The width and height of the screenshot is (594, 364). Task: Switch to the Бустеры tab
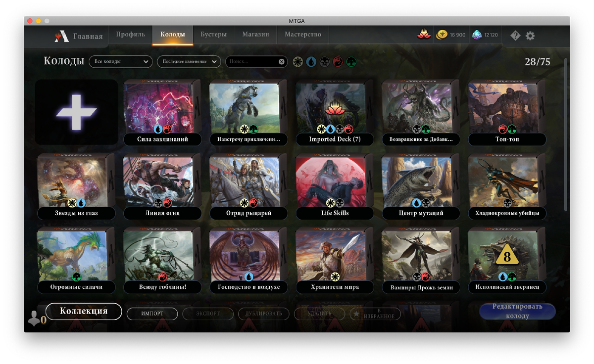(213, 35)
